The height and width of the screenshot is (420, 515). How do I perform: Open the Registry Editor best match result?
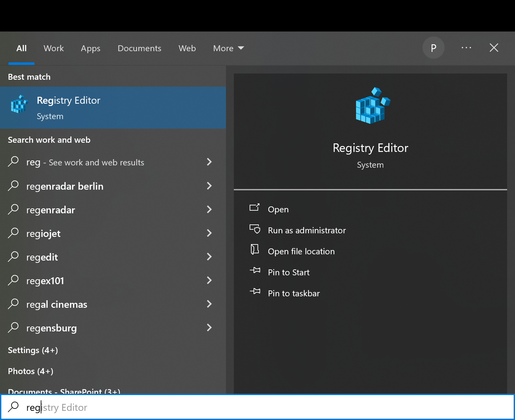pos(113,108)
